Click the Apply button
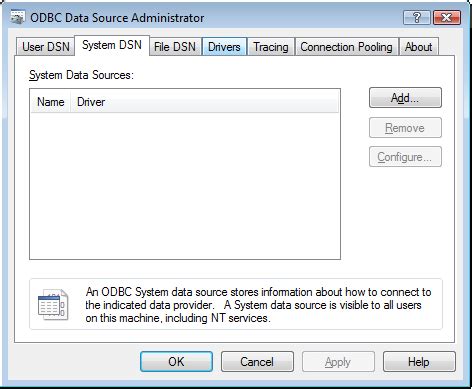Image resolution: width=472 pixels, height=389 pixels. pos(338,362)
